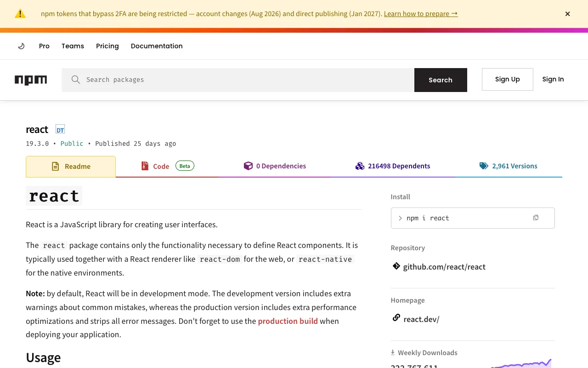Click the Usage heading

point(43,357)
